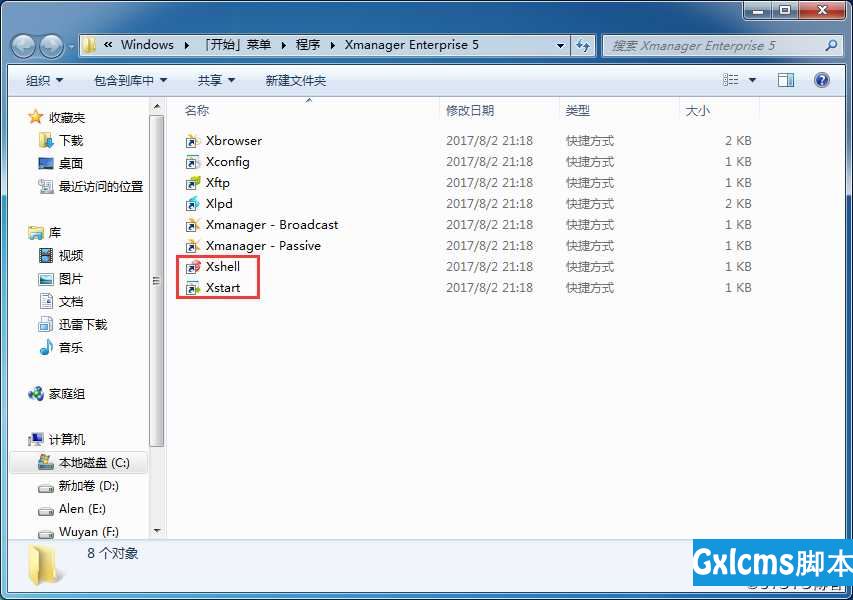The image size is (853, 600).
Task: Expand the 「开始」菜单 breadcrumb arrow
Action: coord(283,45)
